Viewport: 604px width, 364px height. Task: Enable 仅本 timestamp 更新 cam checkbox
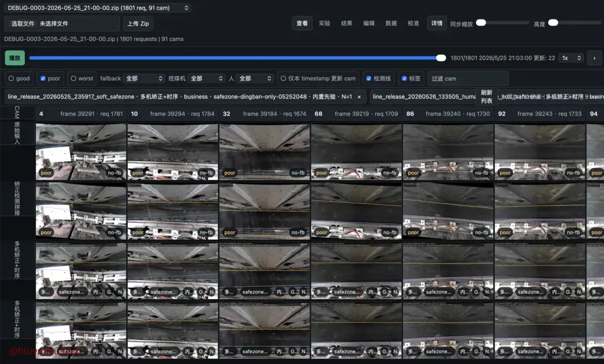pyautogui.click(x=283, y=78)
